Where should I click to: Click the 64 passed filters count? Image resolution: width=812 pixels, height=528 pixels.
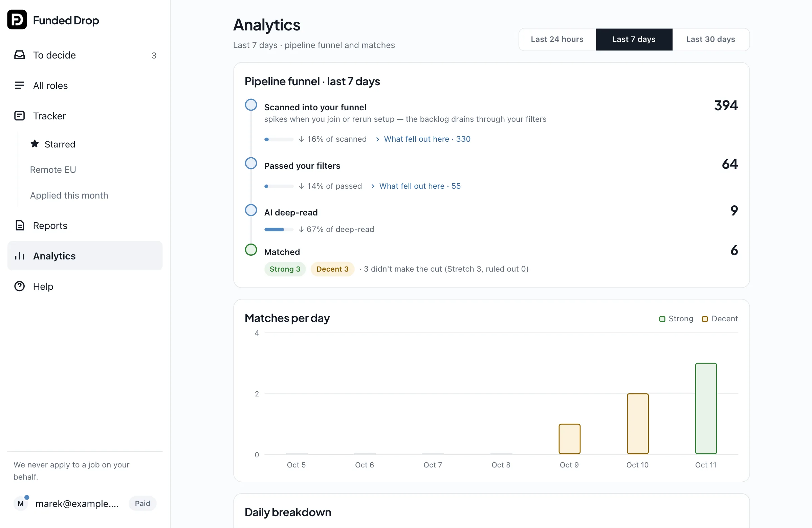[x=729, y=164]
